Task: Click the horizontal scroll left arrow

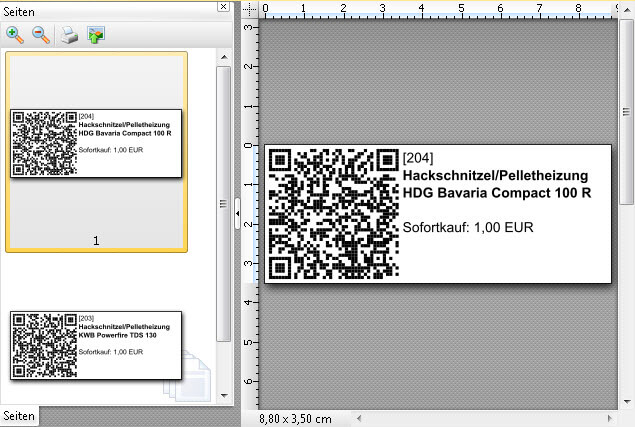Action: [358, 418]
